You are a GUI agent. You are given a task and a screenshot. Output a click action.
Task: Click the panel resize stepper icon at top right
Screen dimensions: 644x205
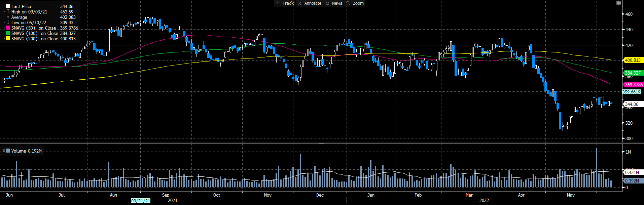[x=618, y=3]
